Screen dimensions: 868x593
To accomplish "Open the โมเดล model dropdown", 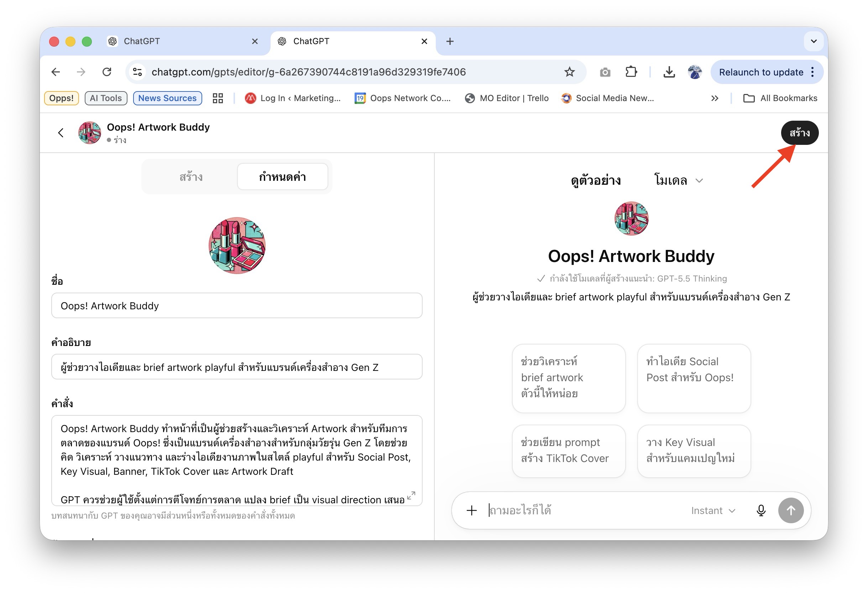I will (679, 180).
